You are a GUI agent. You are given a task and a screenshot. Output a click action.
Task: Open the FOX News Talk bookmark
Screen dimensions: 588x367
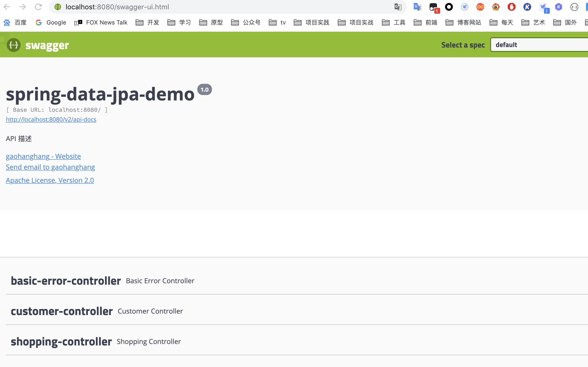tap(101, 23)
